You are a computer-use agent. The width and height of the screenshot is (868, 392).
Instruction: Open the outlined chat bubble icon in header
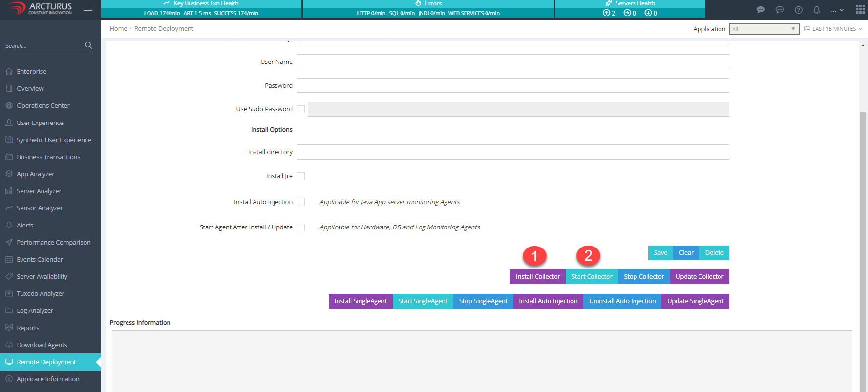tap(780, 10)
